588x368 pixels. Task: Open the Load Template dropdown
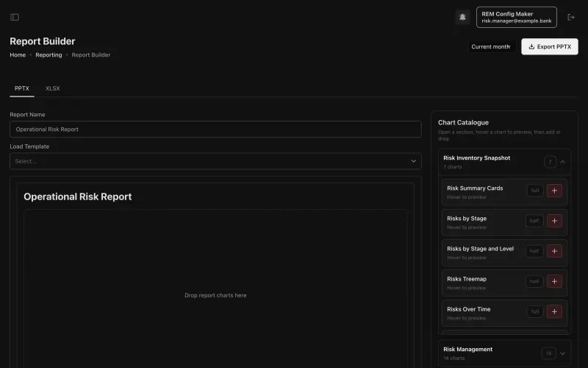[x=215, y=161]
